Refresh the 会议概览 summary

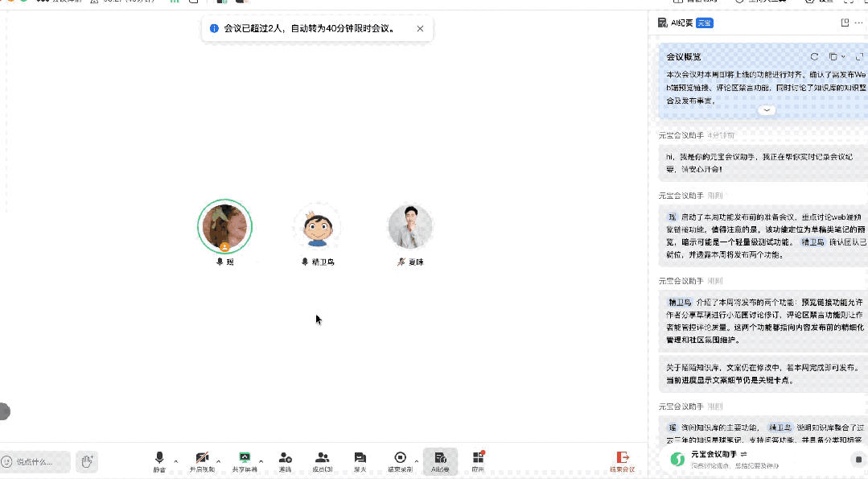(x=814, y=56)
